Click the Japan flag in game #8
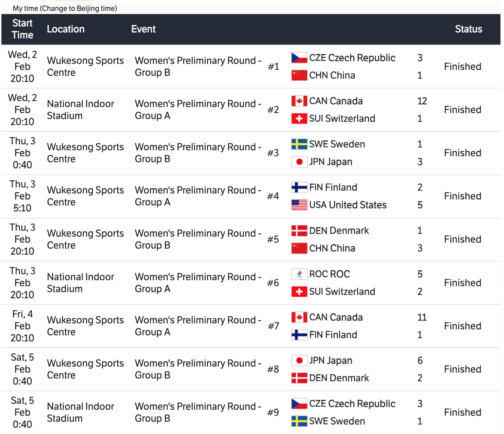 (299, 361)
